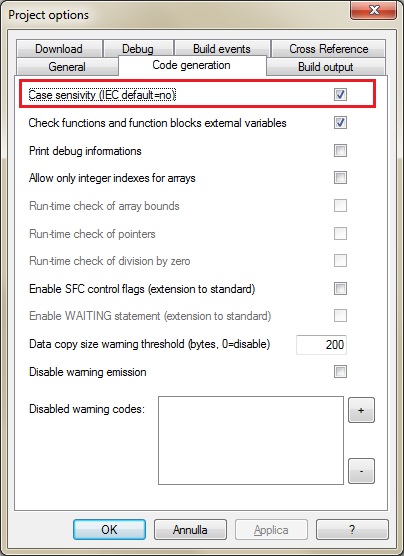The image size is (404, 556).
Task: Click inside the Disabled warning codes list
Action: click(x=251, y=440)
